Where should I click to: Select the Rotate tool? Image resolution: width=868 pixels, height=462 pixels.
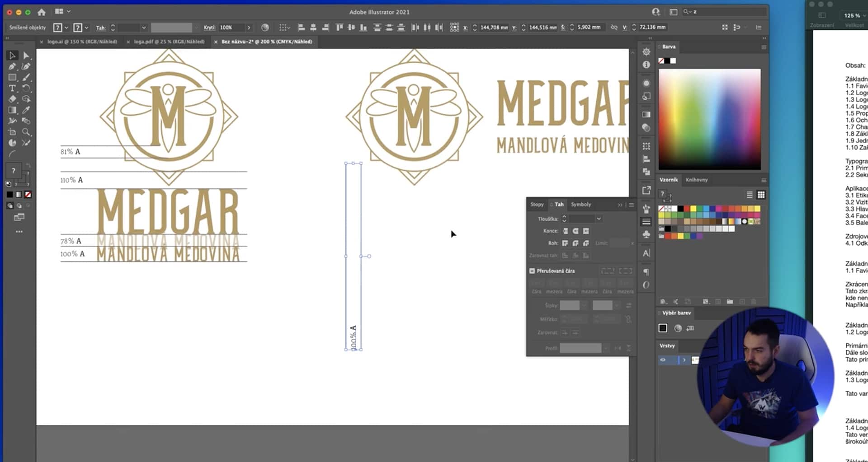coord(26,88)
